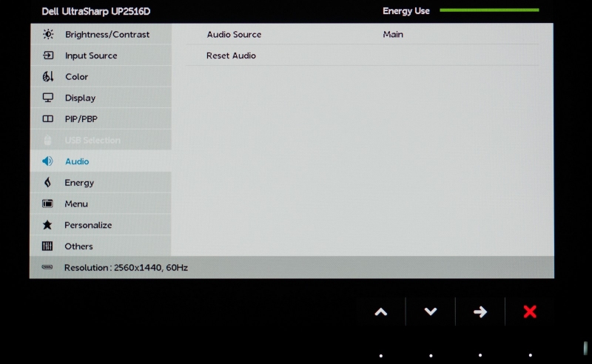Open the Audio Source option
The height and width of the screenshot is (364, 592).
point(363,34)
